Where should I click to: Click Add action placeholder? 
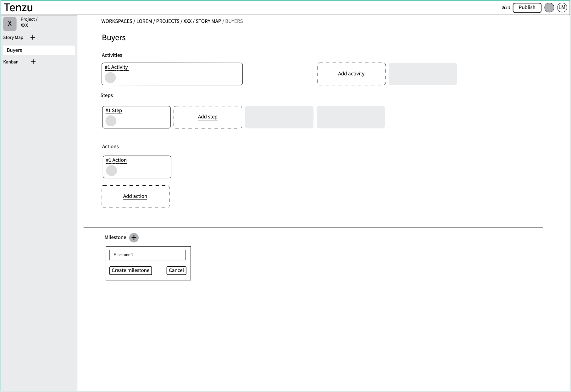(x=135, y=197)
